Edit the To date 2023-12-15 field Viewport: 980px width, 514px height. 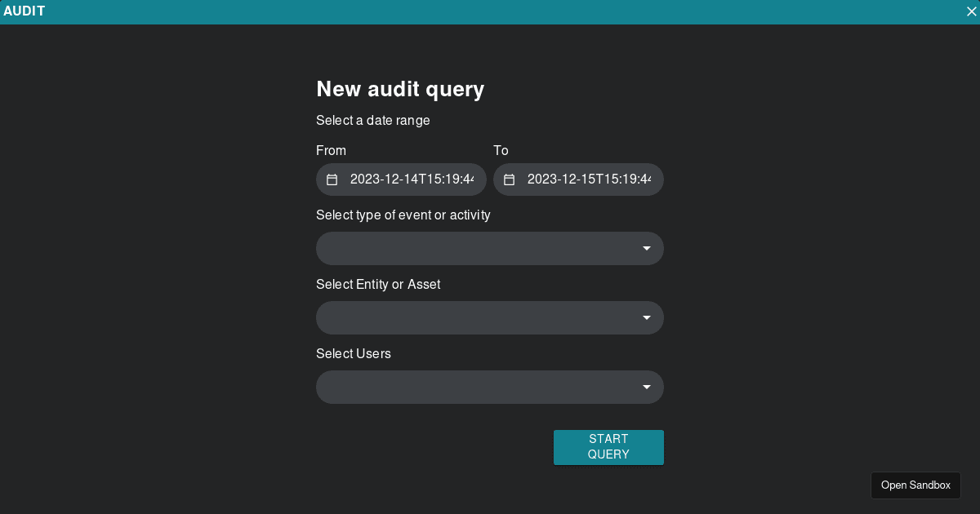coord(578,179)
